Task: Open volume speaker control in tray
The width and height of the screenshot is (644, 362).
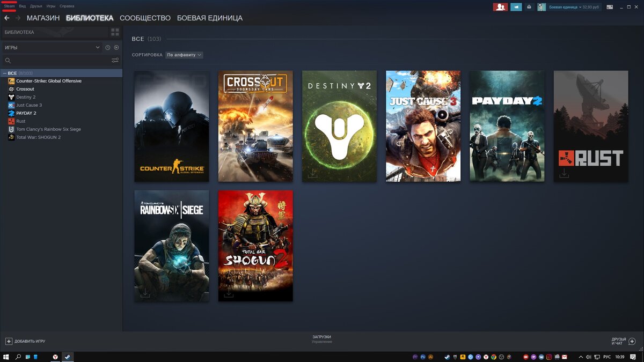Action: point(588,357)
